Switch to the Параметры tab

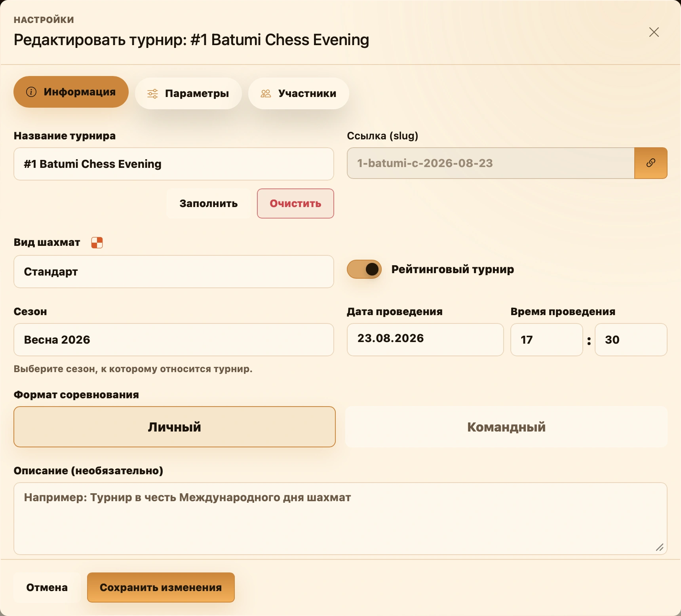[x=188, y=93]
